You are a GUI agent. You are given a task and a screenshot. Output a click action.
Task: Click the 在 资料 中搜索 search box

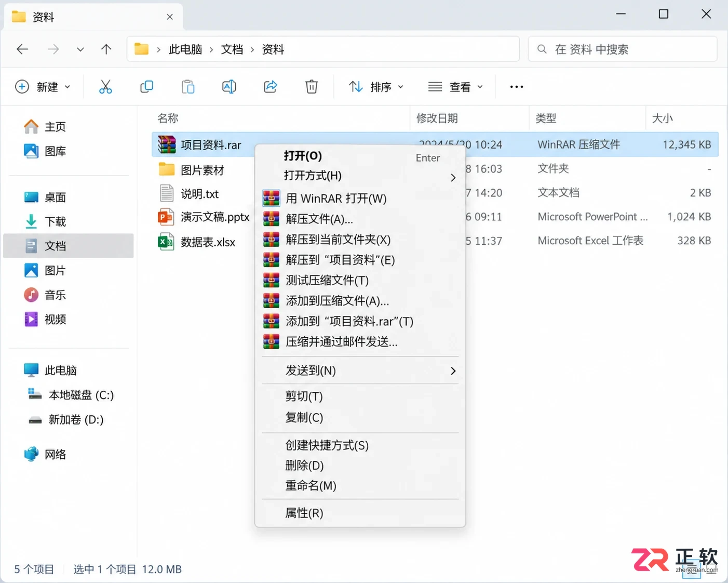coord(623,49)
